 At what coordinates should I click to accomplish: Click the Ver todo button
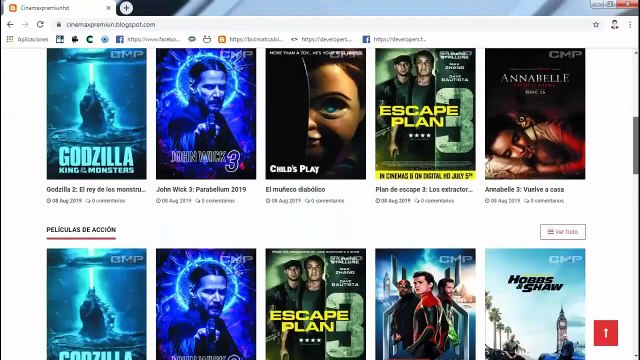pos(563,232)
